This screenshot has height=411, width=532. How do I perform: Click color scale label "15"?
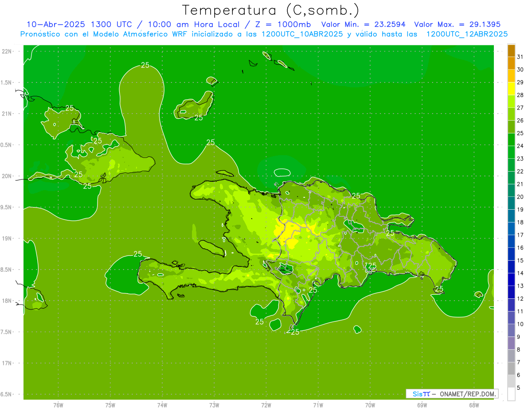tap(520, 260)
